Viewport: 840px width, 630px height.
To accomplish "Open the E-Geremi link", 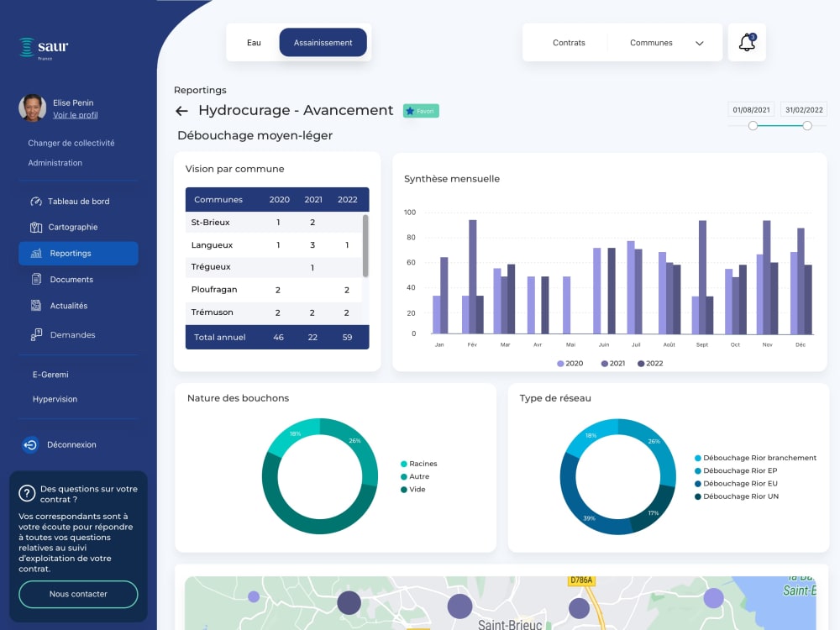I will pos(50,375).
